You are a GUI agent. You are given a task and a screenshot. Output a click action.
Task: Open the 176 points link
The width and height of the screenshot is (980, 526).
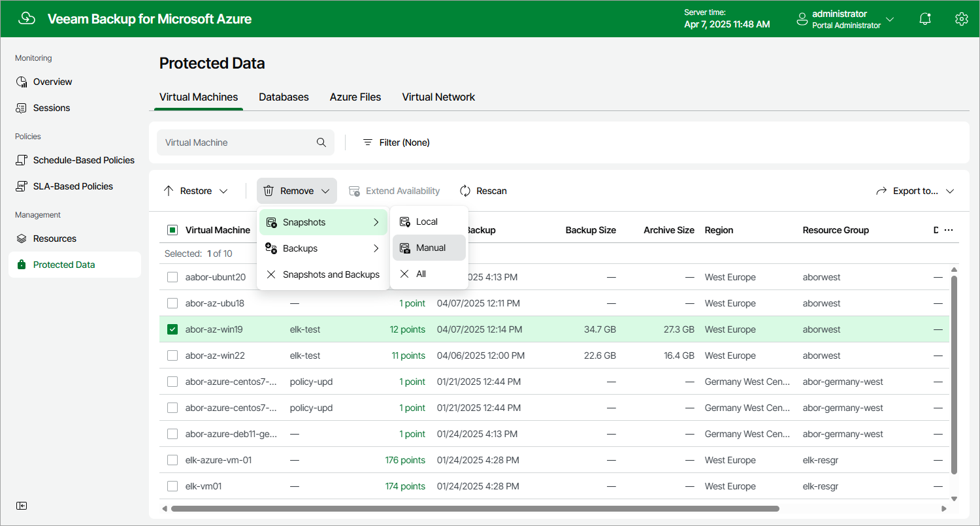405,460
